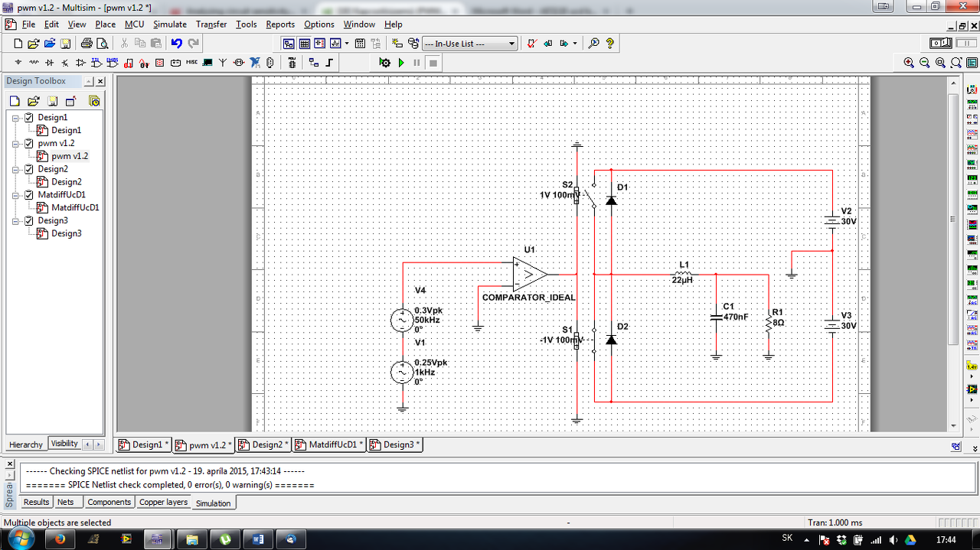Open Microsoft Word from the Windows taskbar
980x550 pixels.
tap(257, 539)
